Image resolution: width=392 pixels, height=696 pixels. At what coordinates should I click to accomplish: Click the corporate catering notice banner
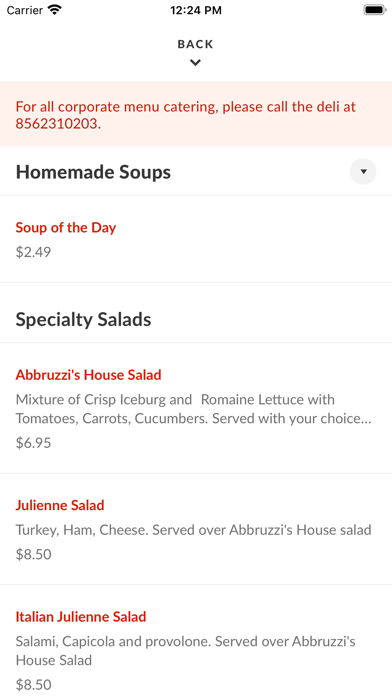(196, 115)
